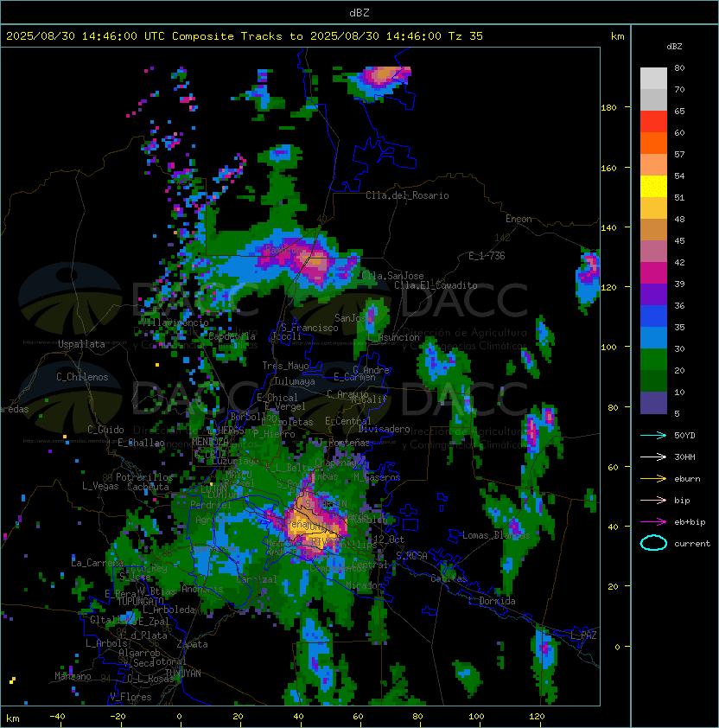Click the 'Clla.SanJose' map label
The image size is (719, 728).
(392, 276)
